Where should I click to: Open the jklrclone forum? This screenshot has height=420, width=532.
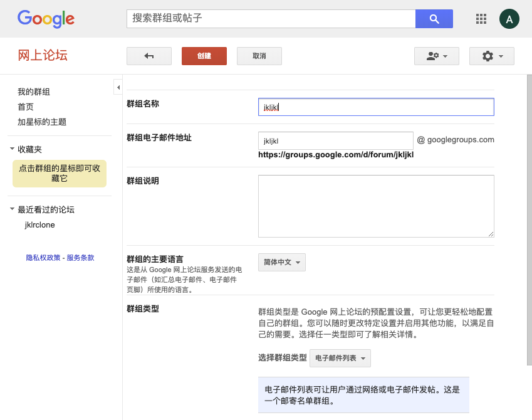click(x=39, y=225)
